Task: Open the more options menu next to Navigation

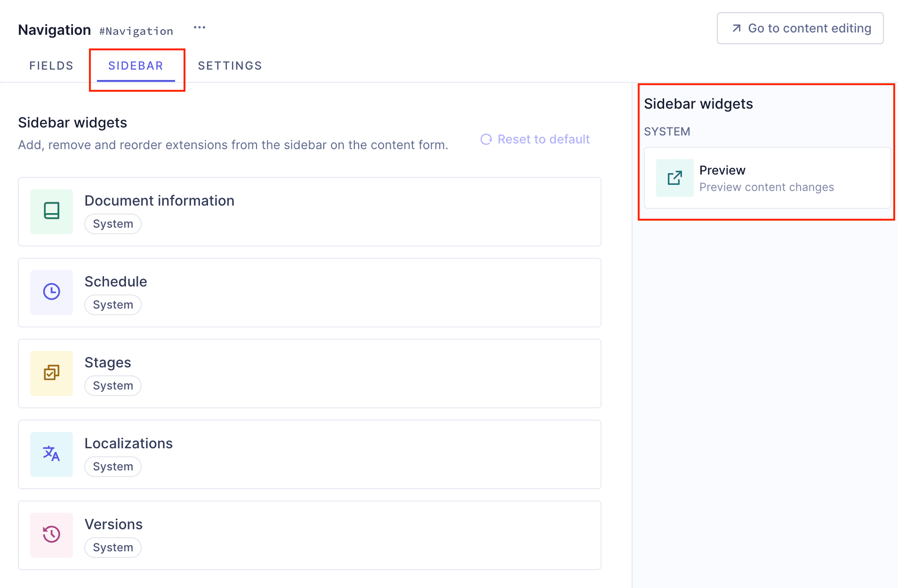Action: [199, 27]
